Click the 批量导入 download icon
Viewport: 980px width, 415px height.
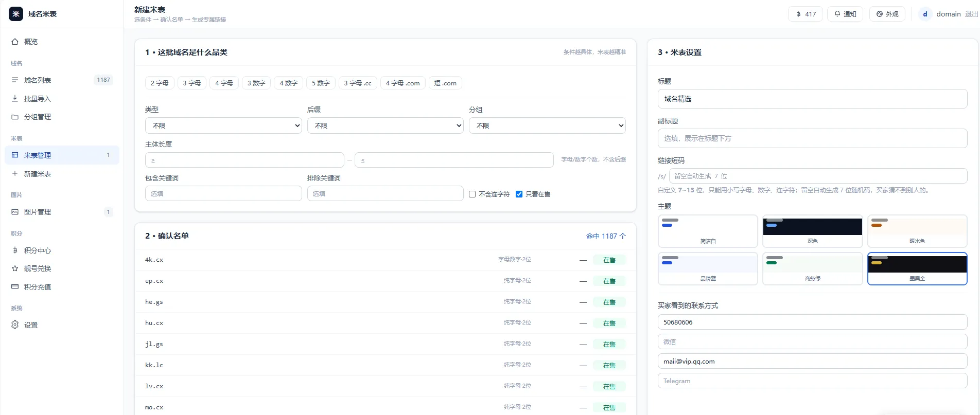[x=15, y=99]
